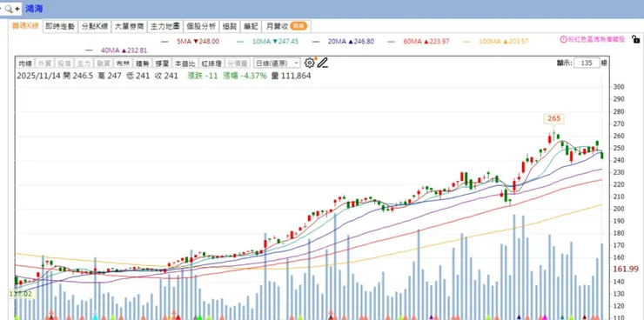The image size is (644, 320).
Task: Toggle the 趨勢 trend button
Action: coord(142,63)
